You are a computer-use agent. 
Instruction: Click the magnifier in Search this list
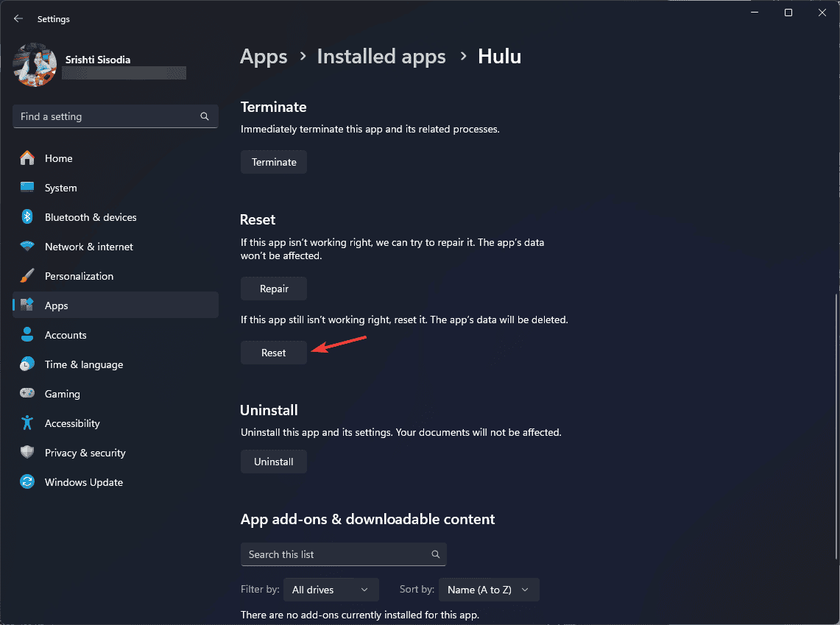[436, 554]
